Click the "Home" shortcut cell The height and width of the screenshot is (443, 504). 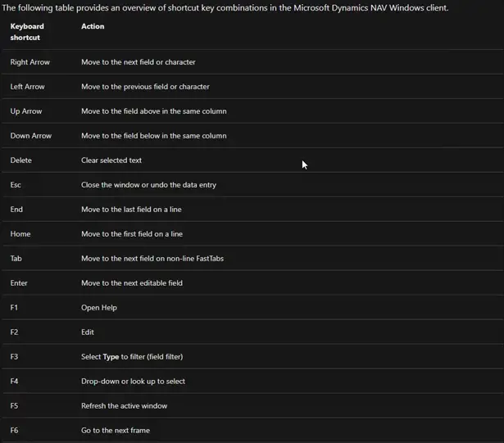(20, 234)
